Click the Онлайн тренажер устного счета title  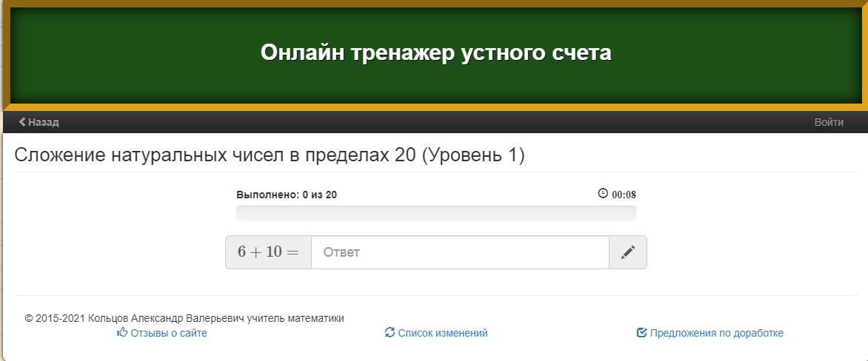(436, 53)
